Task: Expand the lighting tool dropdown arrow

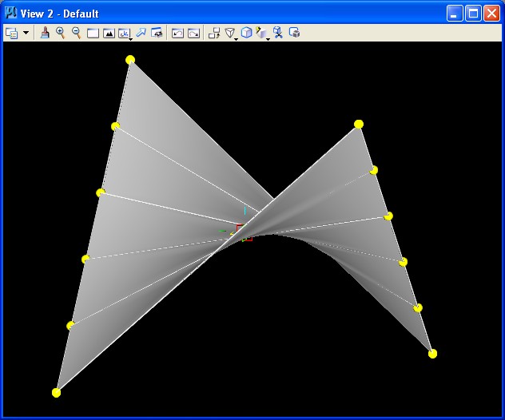Action: [x=268, y=39]
